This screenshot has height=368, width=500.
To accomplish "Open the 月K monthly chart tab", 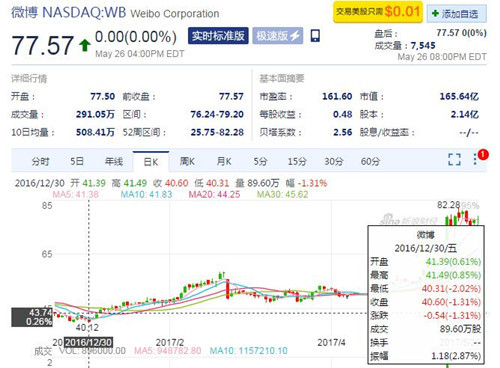I will click(x=224, y=162).
